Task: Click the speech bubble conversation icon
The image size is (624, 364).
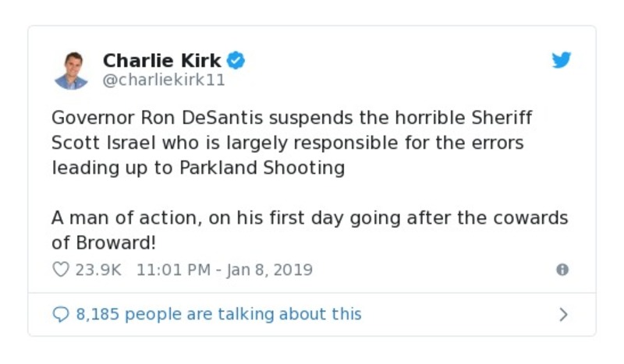Action: coord(60,314)
